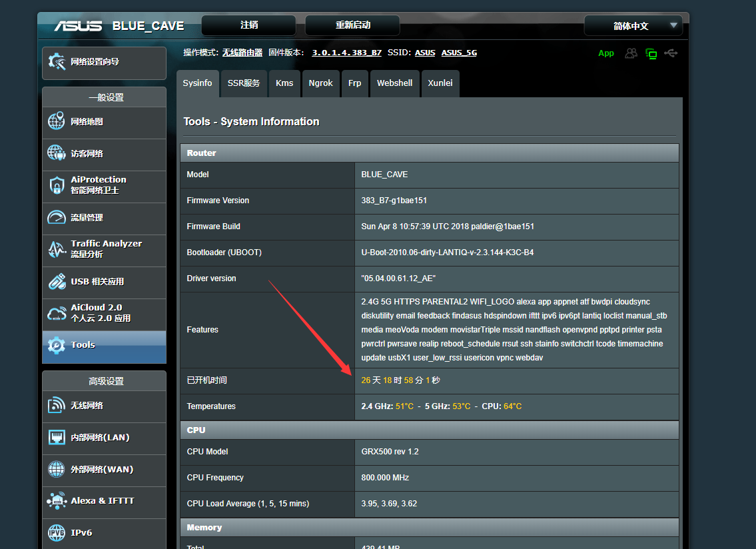Open the Xunlei tab
Image resolution: width=756 pixels, height=549 pixels.
point(440,83)
